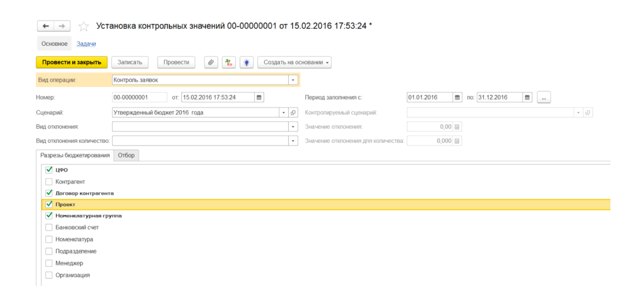
Task: Click the Записать button
Action: (x=130, y=62)
